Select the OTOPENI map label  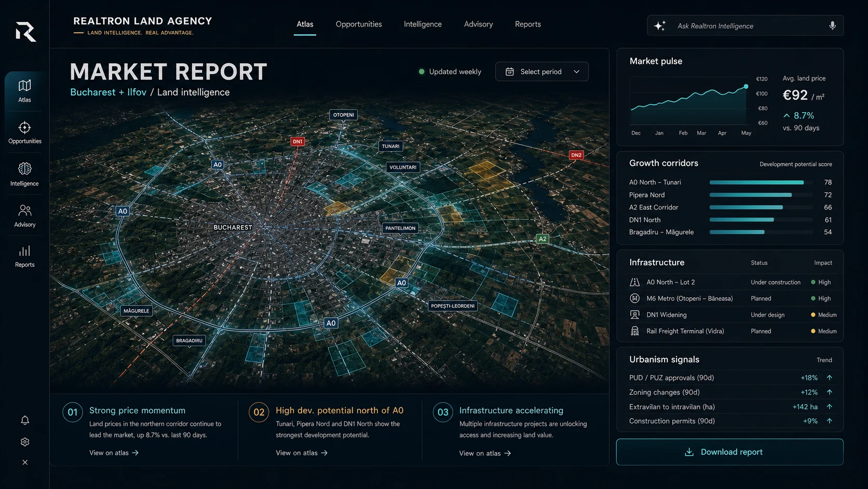click(x=344, y=115)
